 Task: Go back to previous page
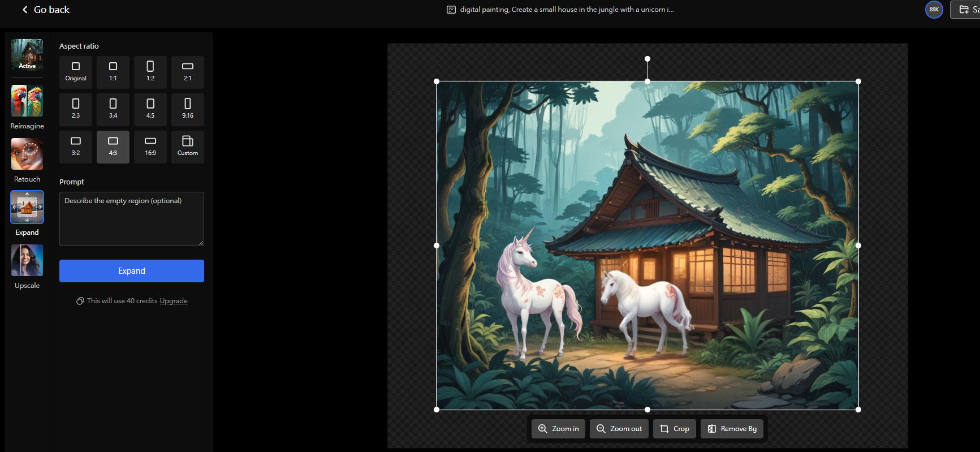tap(45, 10)
